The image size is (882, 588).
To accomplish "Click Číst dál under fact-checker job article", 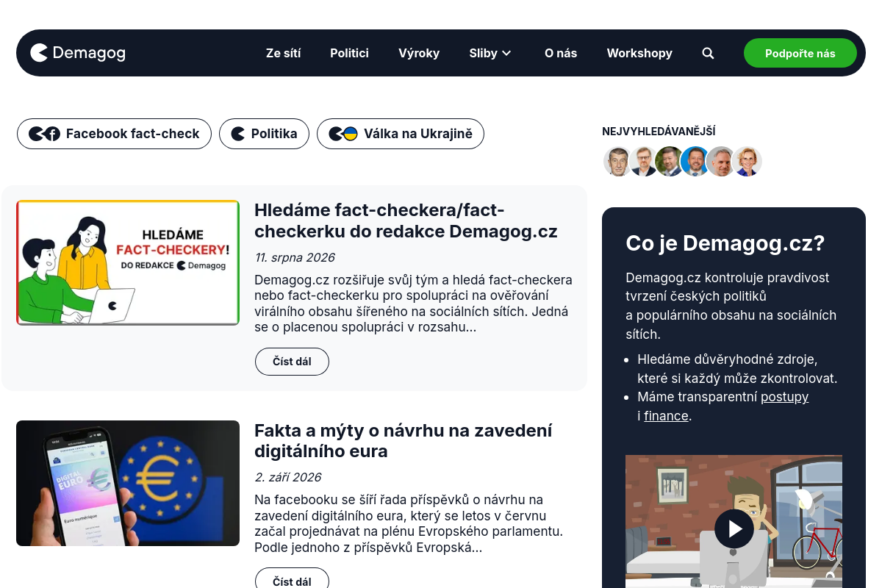I will (292, 362).
